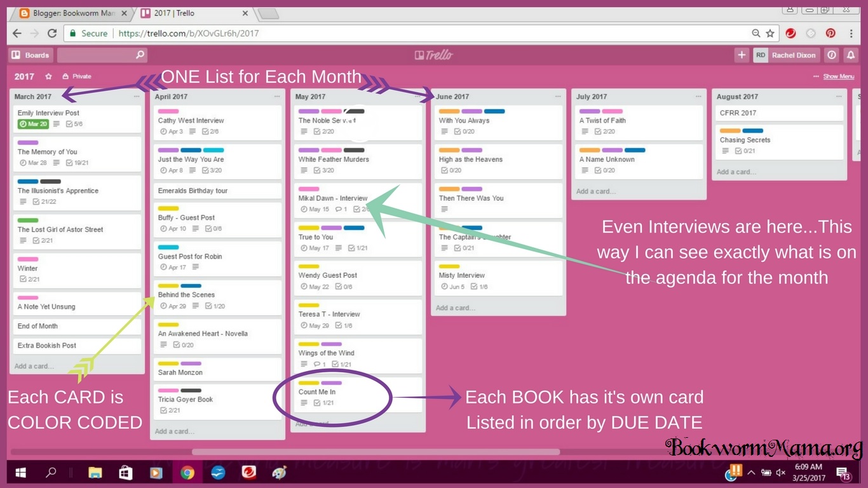
Task: Click the Trello logo in header
Action: [434, 55]
